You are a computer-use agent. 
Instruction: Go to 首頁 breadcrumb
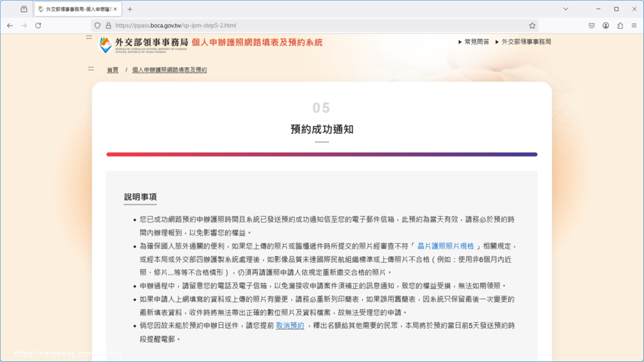[x=113, y=70]
